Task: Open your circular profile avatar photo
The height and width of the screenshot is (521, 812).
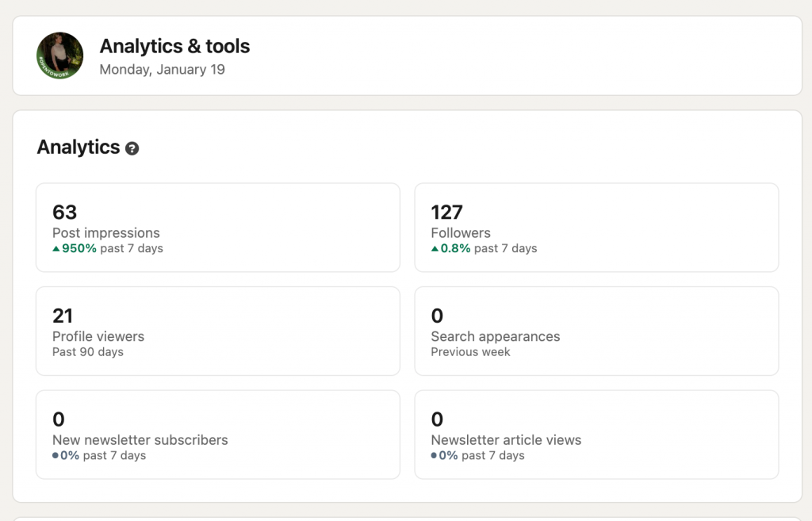Action: [x=59, y=56]
